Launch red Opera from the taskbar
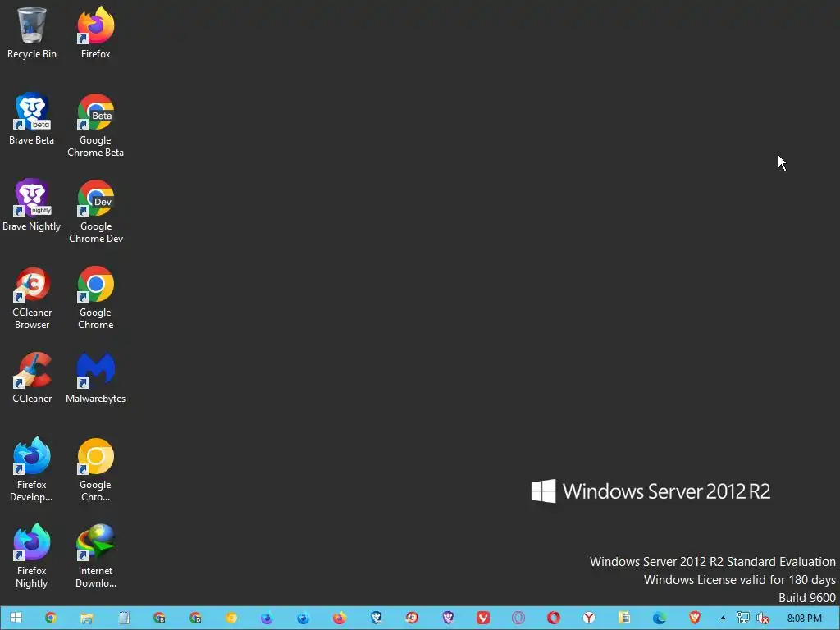 (554, 619)
